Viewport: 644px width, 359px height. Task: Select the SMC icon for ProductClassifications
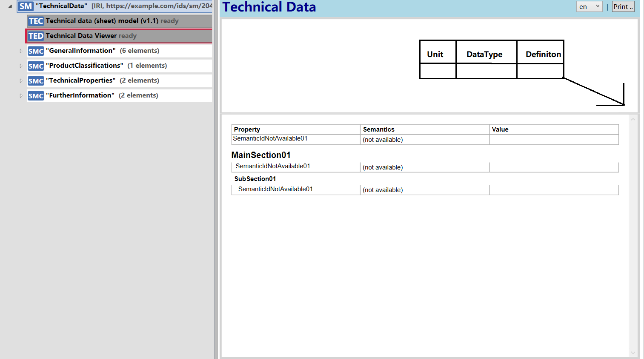[36, 66]
